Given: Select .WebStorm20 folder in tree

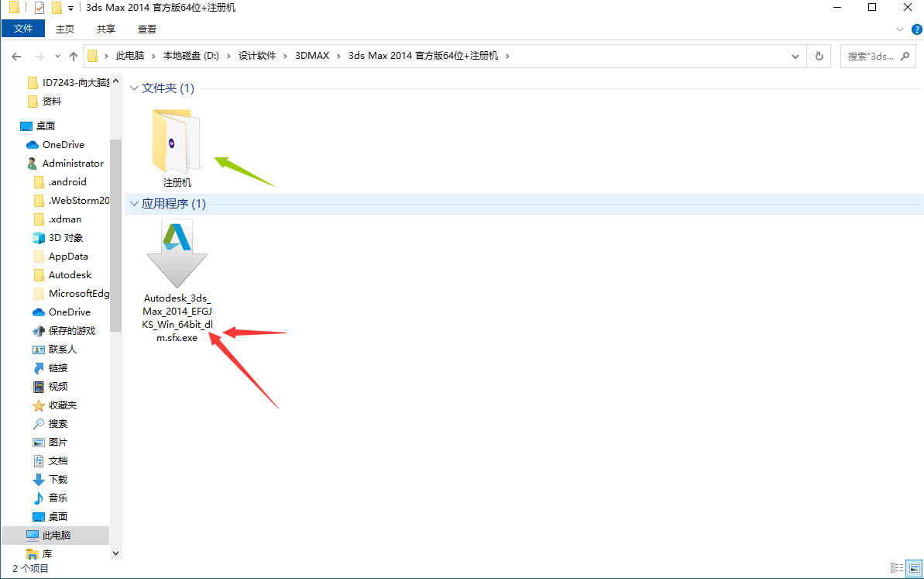Looking at the screenshot, I should pyautogui.click(x=71, y=201).
